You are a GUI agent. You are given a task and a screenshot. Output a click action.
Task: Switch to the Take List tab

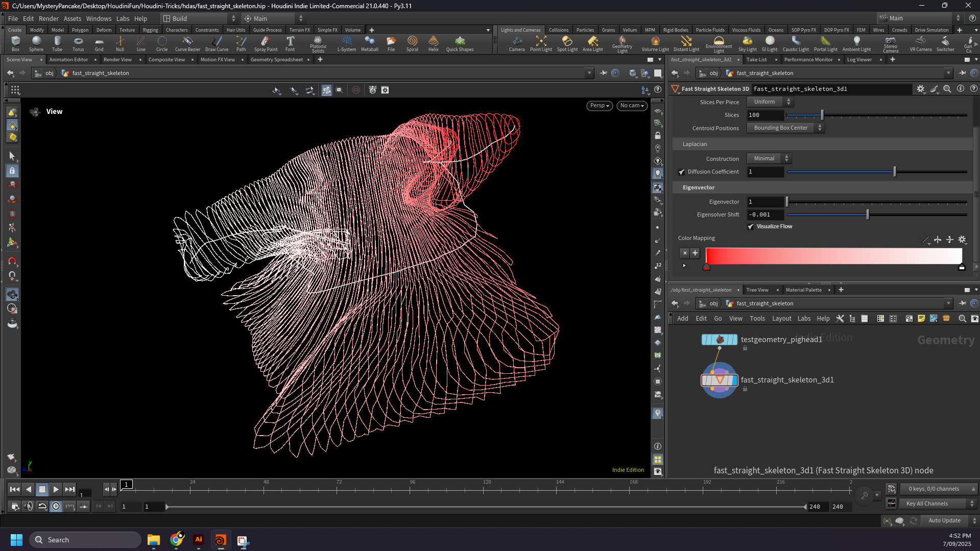[757, 59]
